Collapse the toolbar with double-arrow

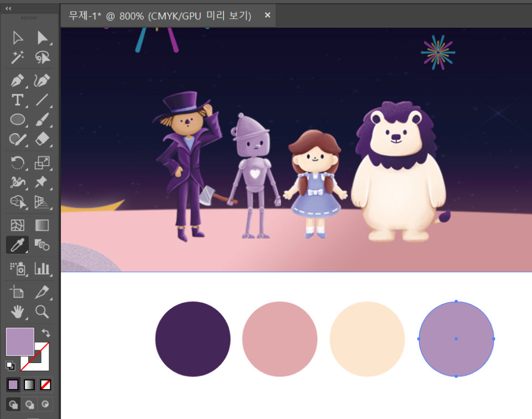pyautogui.click(x=8, y=8)
